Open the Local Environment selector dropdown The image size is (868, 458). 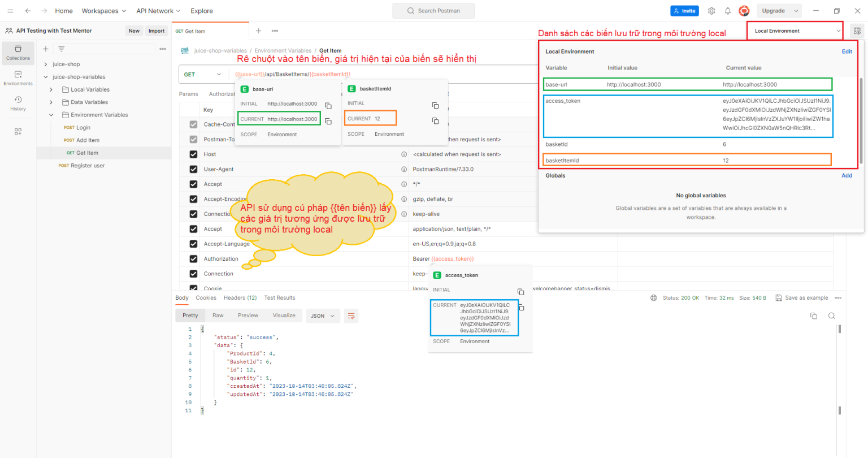[795, 31]
